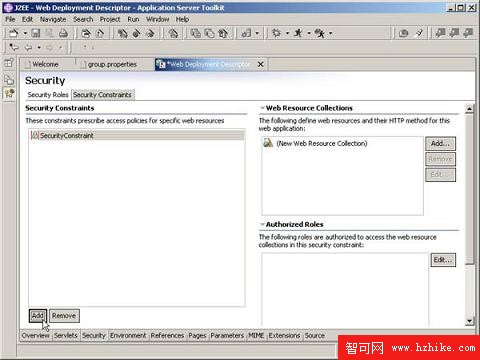Click the Add button under Security Constraints
This screenshot has height=360, width=480.
38,315
